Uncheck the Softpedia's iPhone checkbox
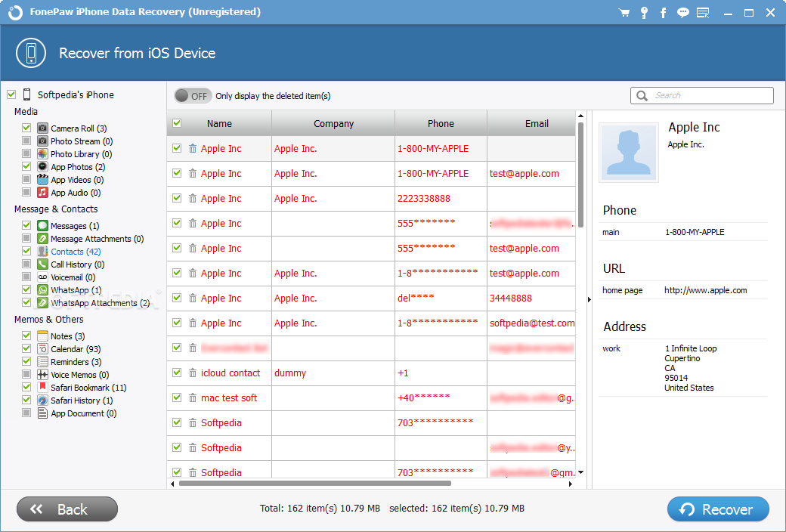This screenshot has width=786, height=532. (11, 94)
